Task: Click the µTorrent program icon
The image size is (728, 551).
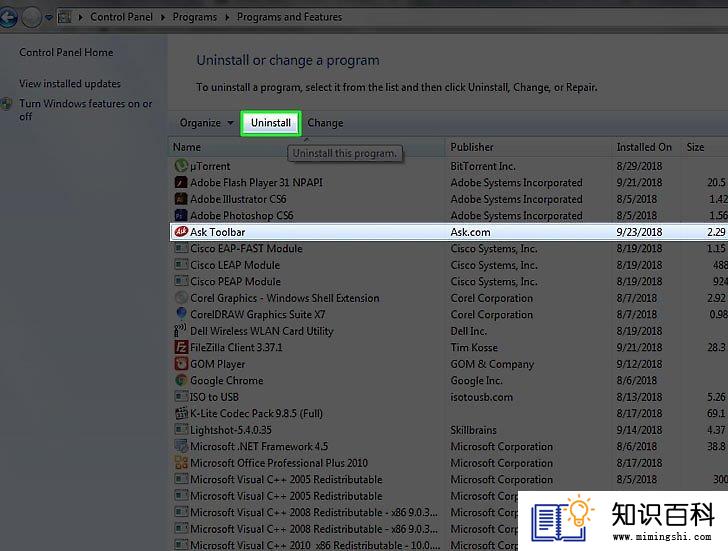Action: (x=181, y=166)
